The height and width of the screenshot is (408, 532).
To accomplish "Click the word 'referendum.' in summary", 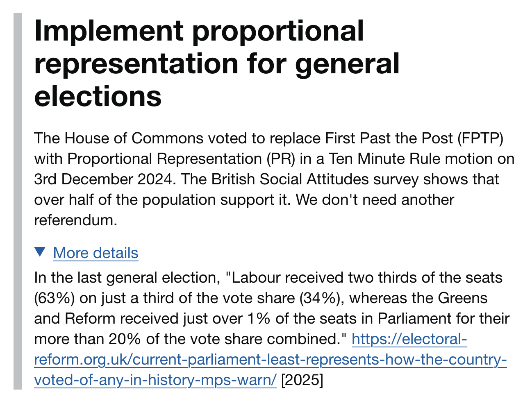I will pos(75,220).
